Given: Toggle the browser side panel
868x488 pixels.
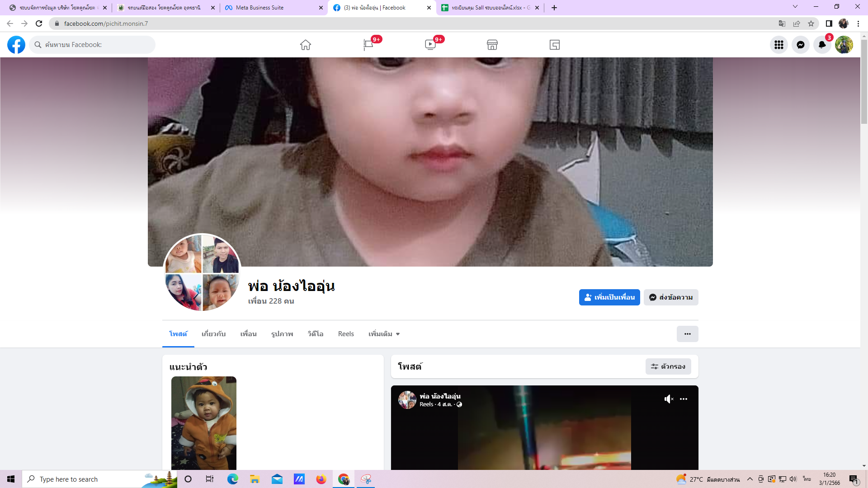Looking at the screenshot, I should click(829, 23).
